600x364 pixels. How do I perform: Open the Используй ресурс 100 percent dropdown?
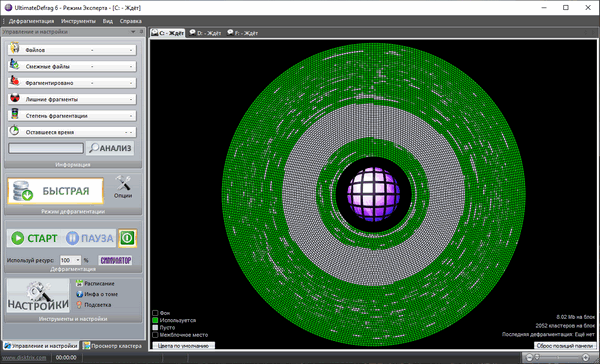[x=70, y=260]
